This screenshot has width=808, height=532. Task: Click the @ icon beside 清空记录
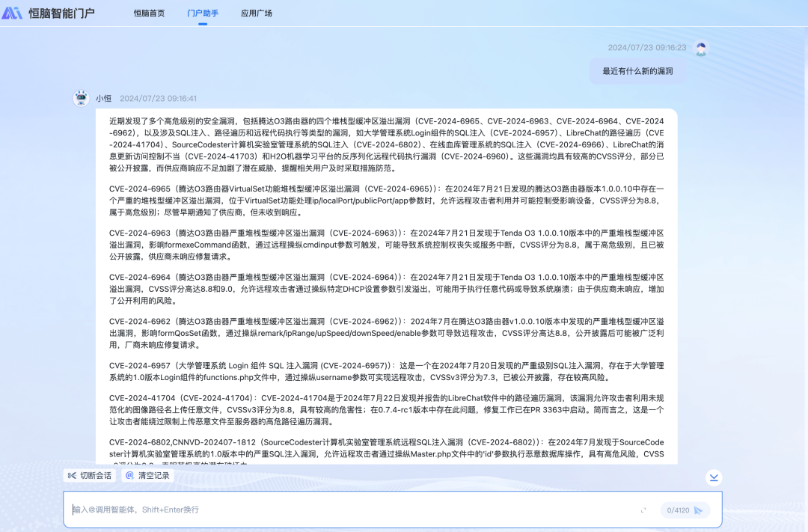(129, 475)
